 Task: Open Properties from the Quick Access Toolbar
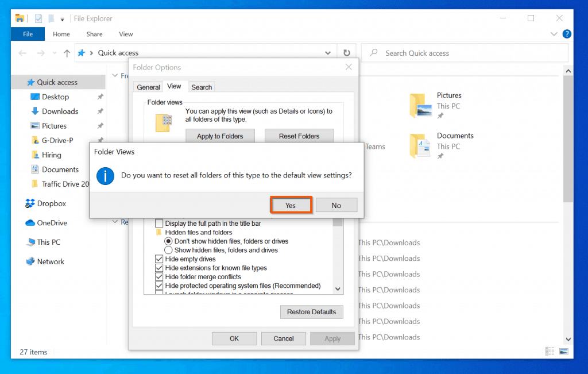38,18
